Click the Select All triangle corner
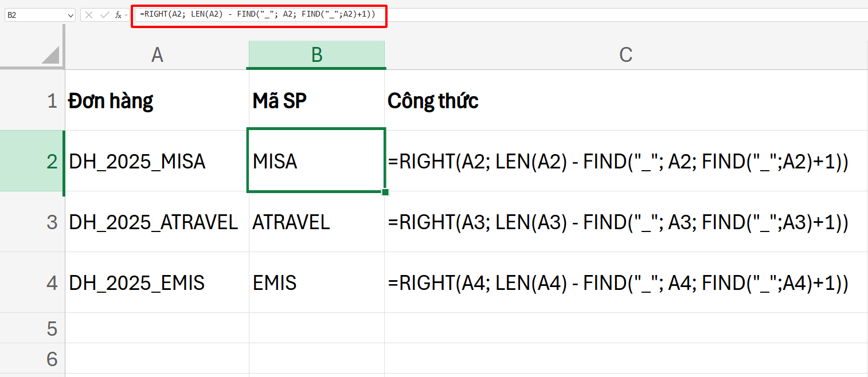The width and height of the screenshot is (868, 377). coord(50,55)
